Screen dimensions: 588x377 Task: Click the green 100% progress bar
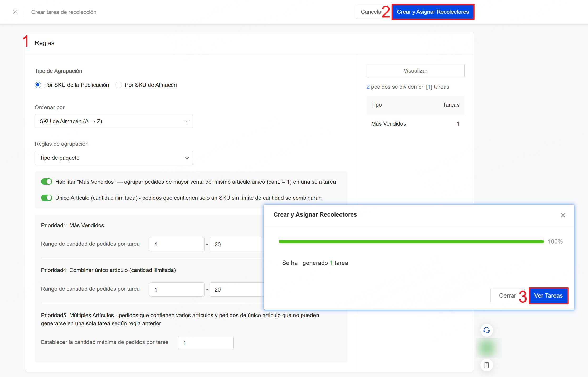tap(411, 241)
